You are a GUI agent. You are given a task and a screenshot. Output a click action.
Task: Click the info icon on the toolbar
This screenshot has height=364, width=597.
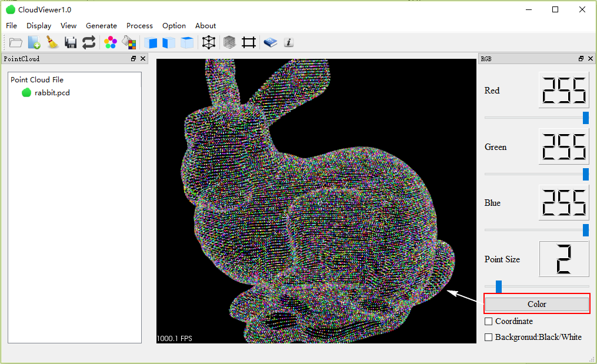pyautogui.click(x=289, y=42)
